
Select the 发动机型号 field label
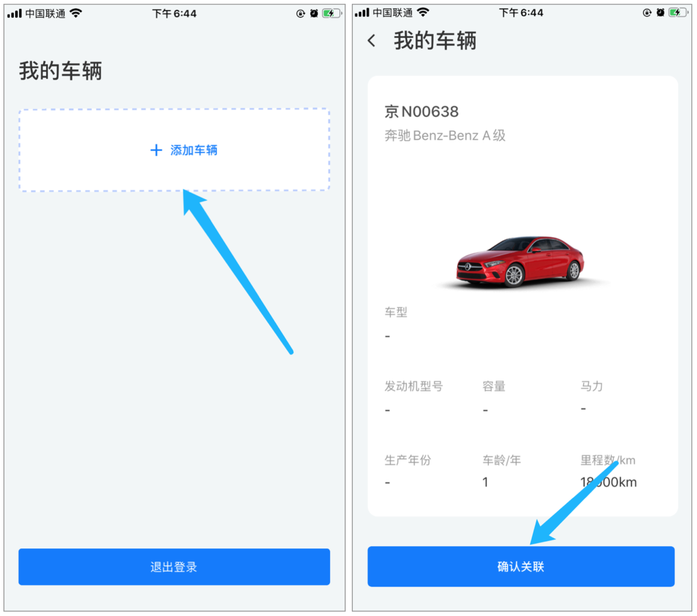coord(413,386)
